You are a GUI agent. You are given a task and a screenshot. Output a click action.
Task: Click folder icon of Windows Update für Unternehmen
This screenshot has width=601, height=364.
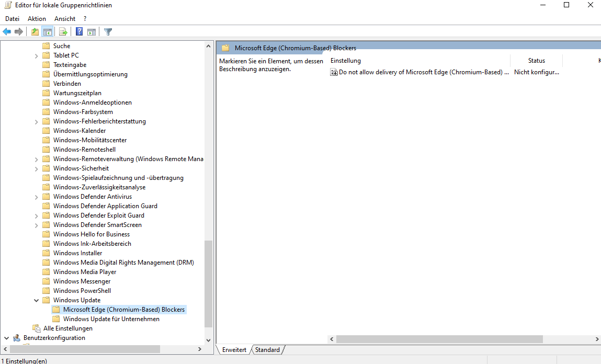coord(56,319)
